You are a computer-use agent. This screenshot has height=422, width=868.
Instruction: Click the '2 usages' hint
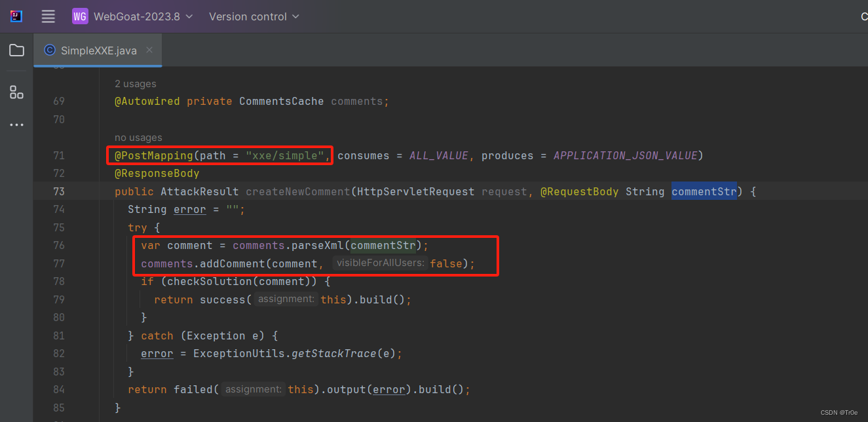[136, 84]
